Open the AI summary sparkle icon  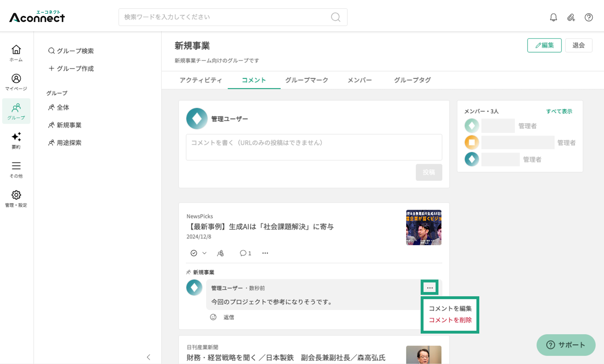16,140
